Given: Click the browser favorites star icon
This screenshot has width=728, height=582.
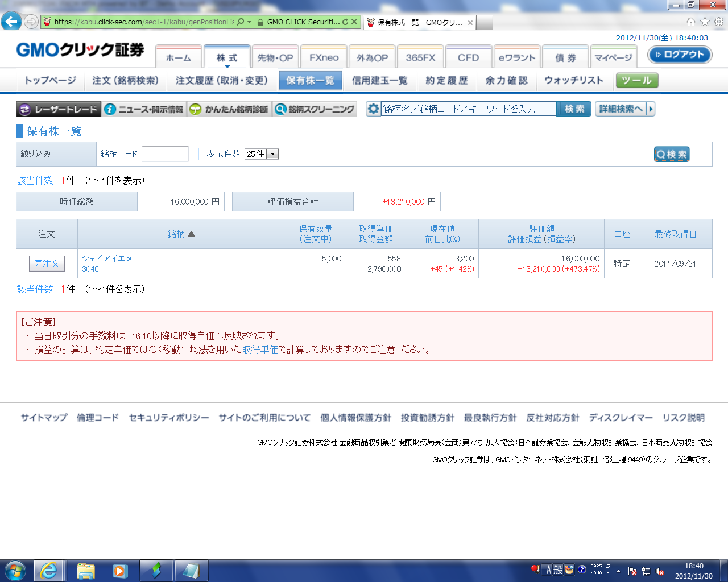Looking at the screenshot, I should (705, 22).
